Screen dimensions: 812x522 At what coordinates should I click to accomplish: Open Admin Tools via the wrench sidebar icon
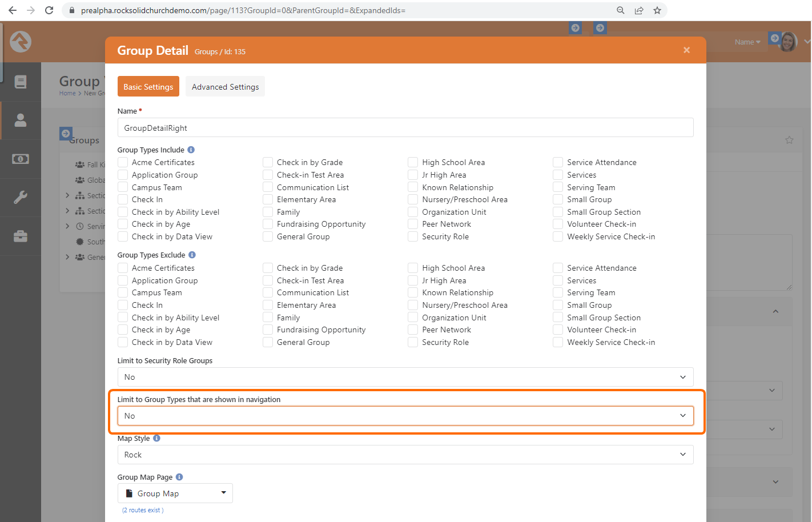21,198
